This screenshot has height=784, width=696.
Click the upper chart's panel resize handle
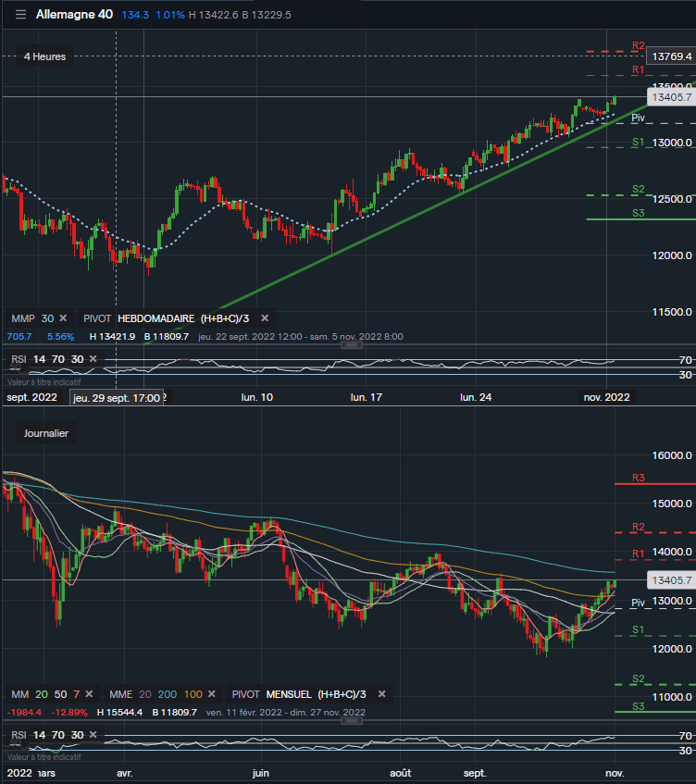click(350, 344)
